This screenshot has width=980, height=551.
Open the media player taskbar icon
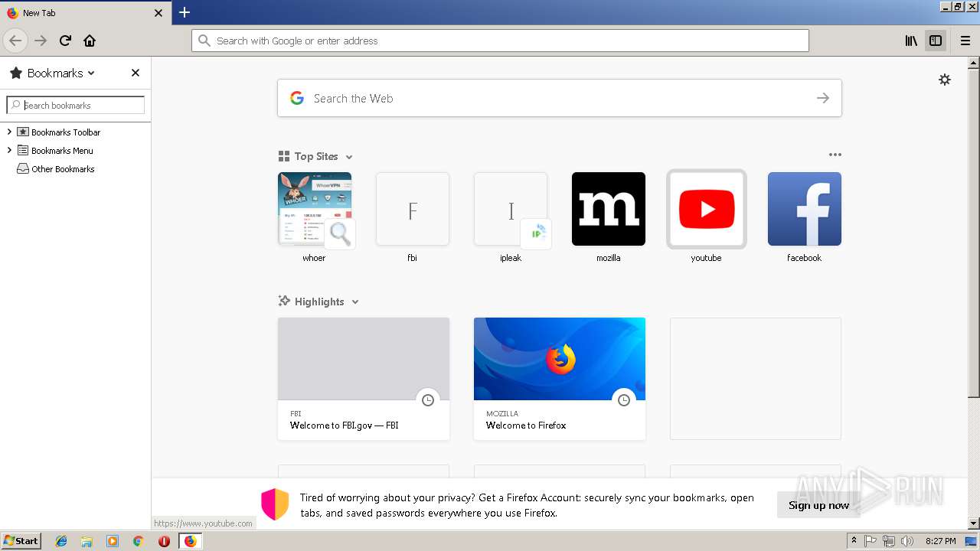pos(113,541)
